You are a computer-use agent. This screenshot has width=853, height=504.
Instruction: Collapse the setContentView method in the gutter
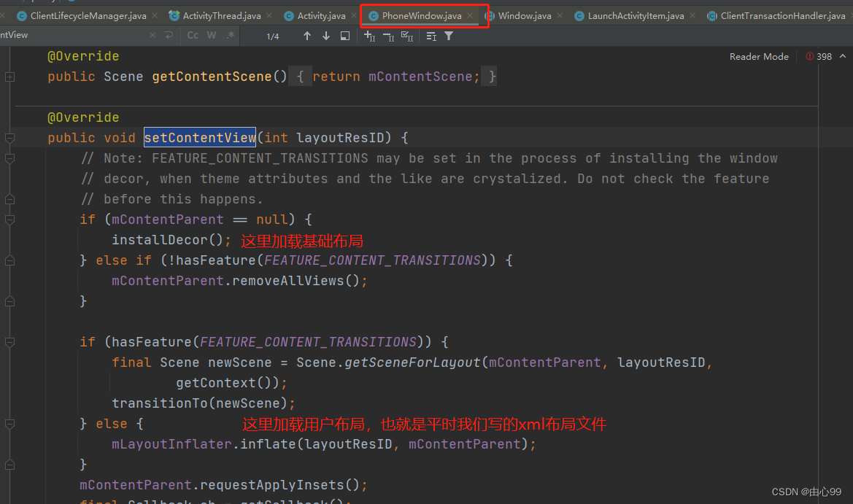[9, 137]
